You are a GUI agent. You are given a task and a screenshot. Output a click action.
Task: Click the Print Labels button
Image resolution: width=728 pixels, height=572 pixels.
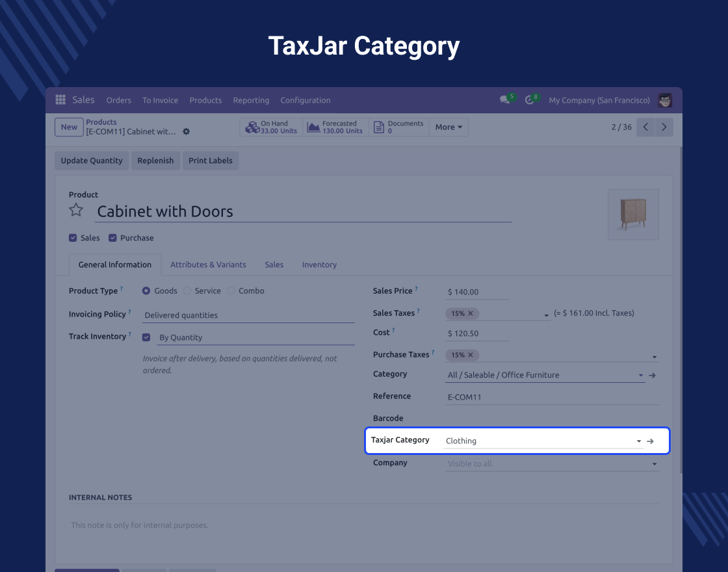coord(211,161)
